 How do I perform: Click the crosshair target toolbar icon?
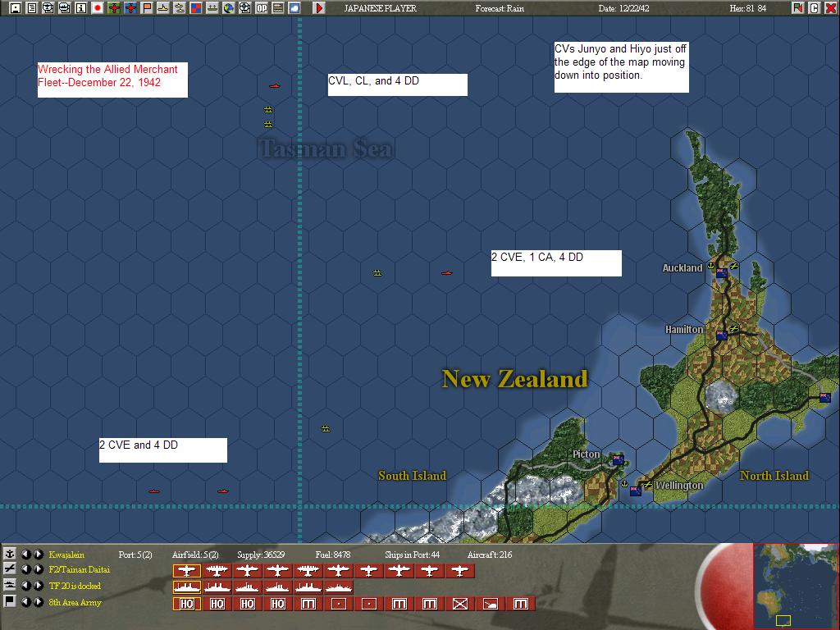[244, 8]
